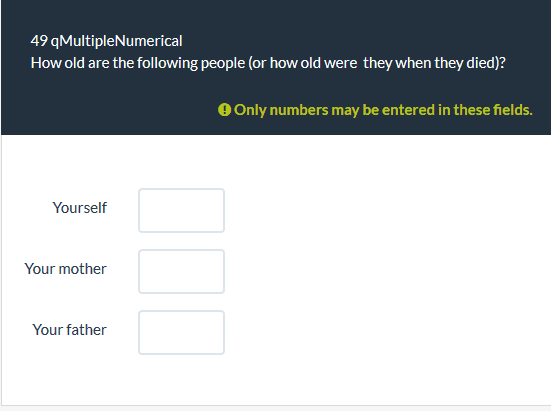Click blank white area right of mother field
Viewport: 551px width, 411px height.
pyautogui.click(x=387, y=272)
